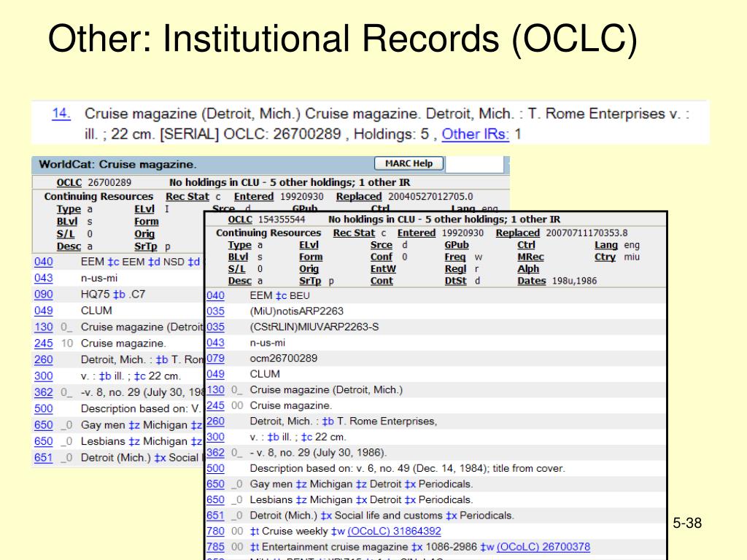The image size is (747, 560).
Task: Open tag 090 with HQ75 .C7
Action: point(43,295)
